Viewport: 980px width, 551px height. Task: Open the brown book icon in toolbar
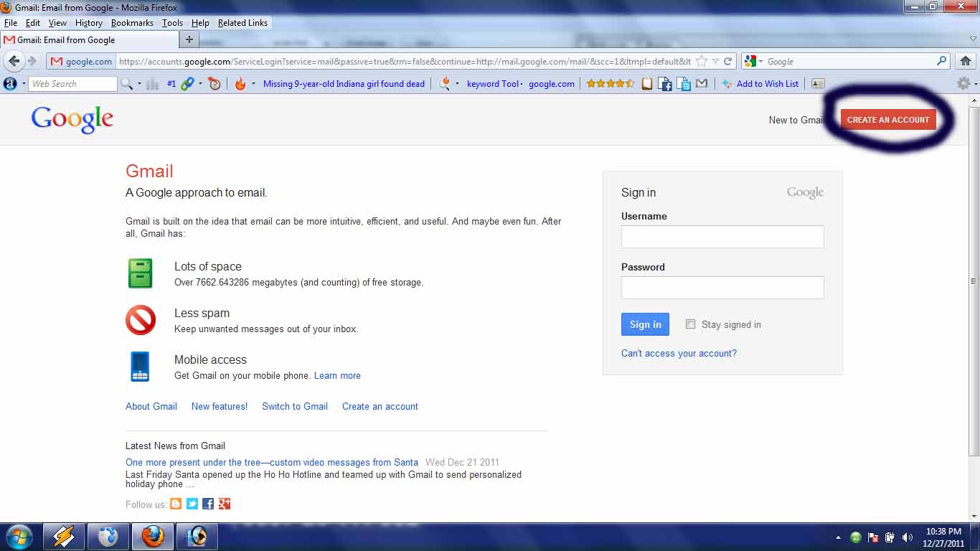point(647,84)
